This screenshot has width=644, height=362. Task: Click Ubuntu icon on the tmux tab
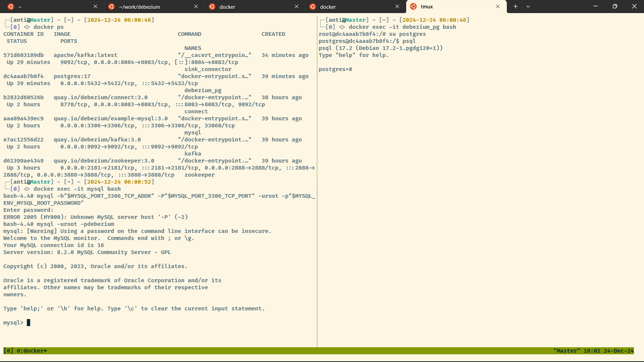click(x=413, y=7)
